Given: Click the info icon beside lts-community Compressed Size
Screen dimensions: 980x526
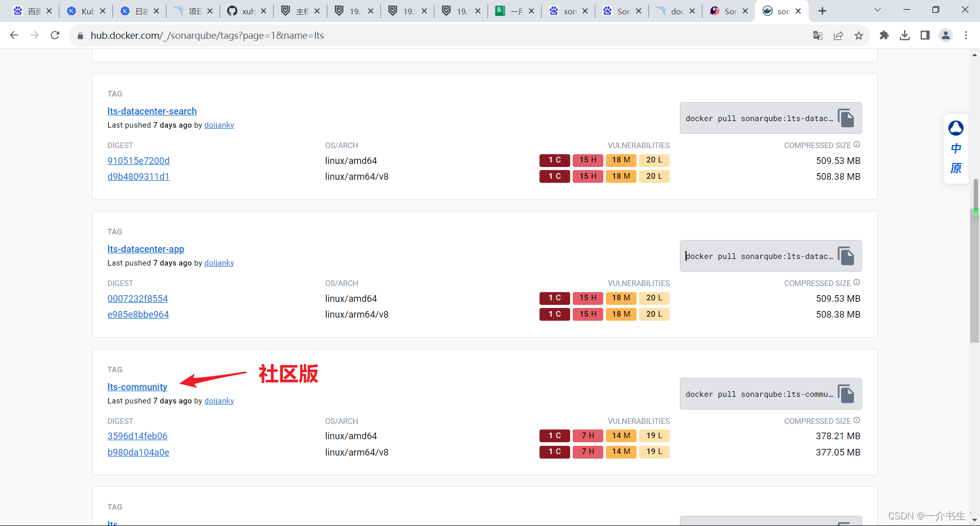Looking at the screenshot, I should [x=856, y=420].
